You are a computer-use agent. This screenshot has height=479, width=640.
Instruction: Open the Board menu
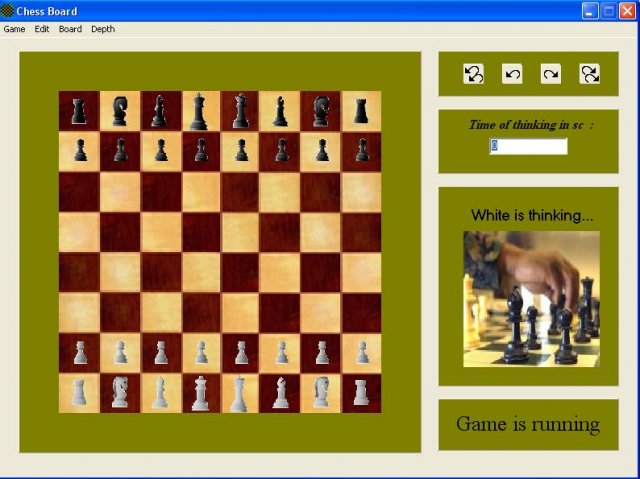pyautogui.click(x=70, y=29)
